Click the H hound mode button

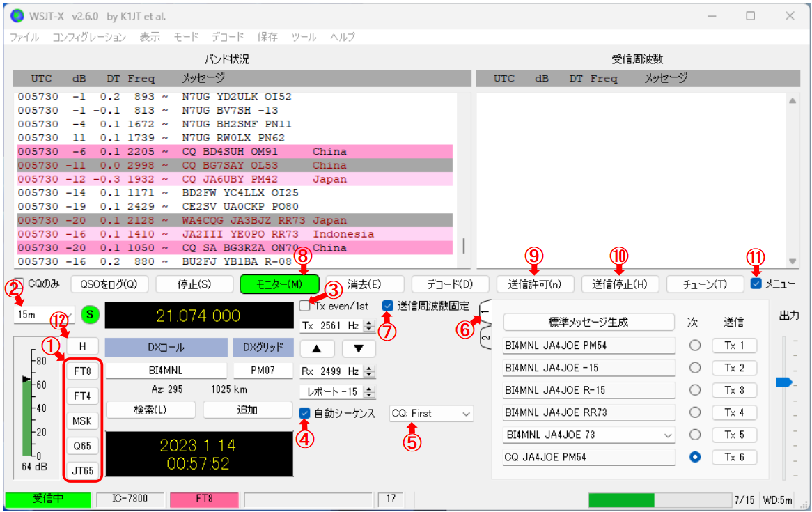click(x=82, y=346)
